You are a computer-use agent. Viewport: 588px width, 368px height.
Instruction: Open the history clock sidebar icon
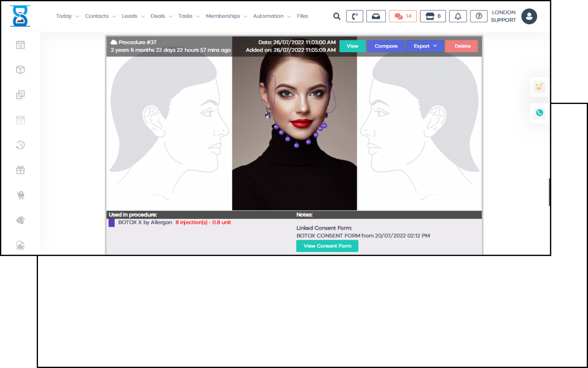(x=20, y=145)
